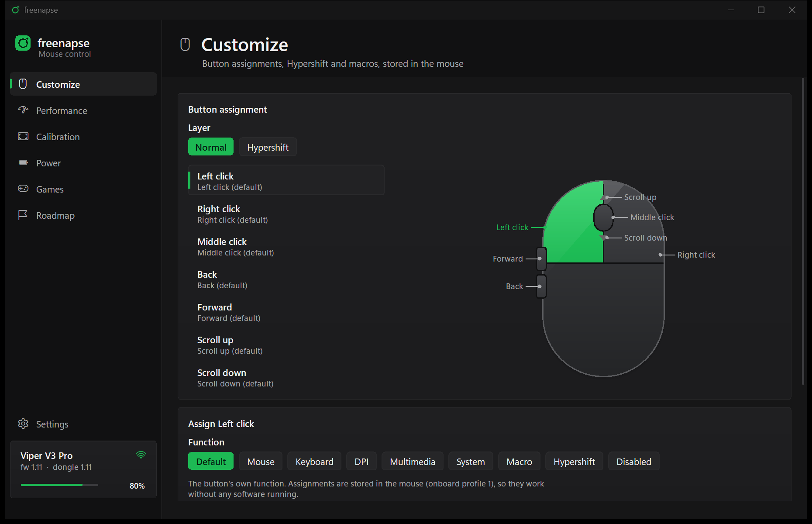This screenshot has width=812, height=524.
Task: Choose the System function option
Action: click(471, 462)
